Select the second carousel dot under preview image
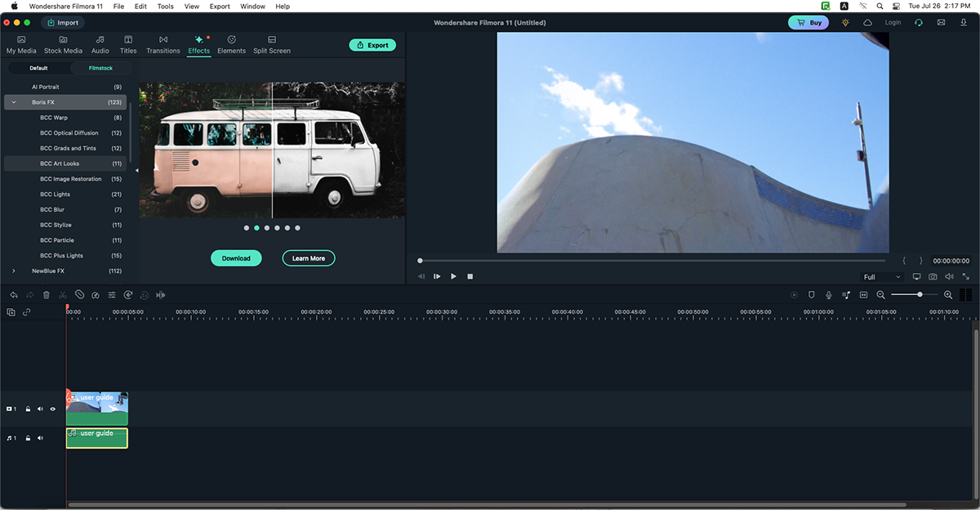This screenshot has height=510, width=980. 256,228
